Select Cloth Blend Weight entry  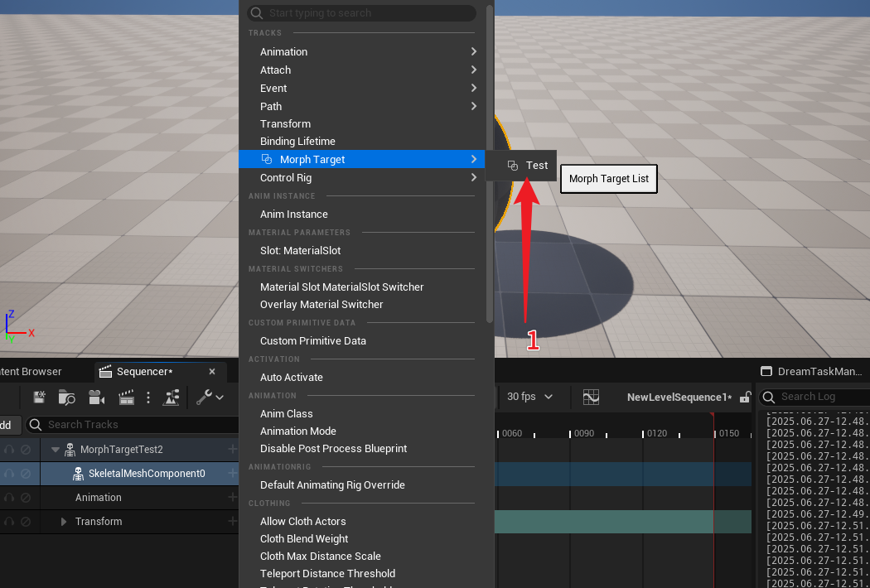click(x=362, y=538)
